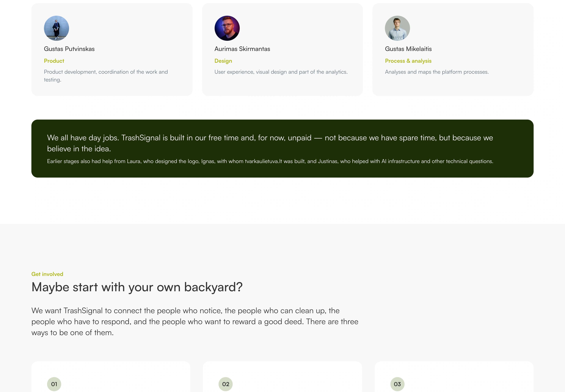Click the Product development description text
Image resolution: width=565 pixels, height=392 pixels.
point(106,76)
